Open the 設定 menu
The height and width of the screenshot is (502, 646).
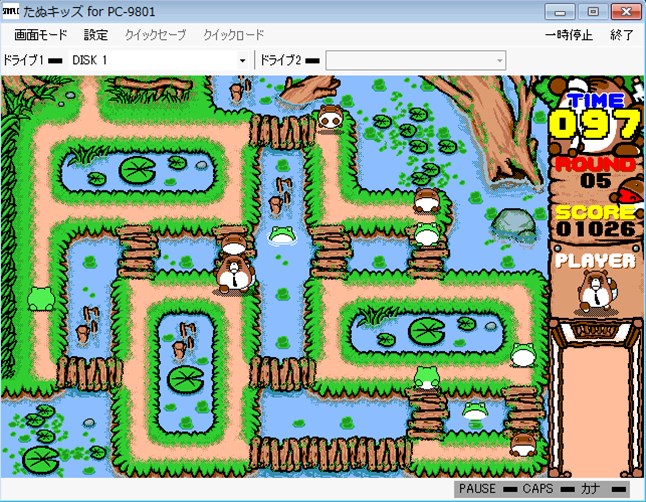click(x=96, y=35)
